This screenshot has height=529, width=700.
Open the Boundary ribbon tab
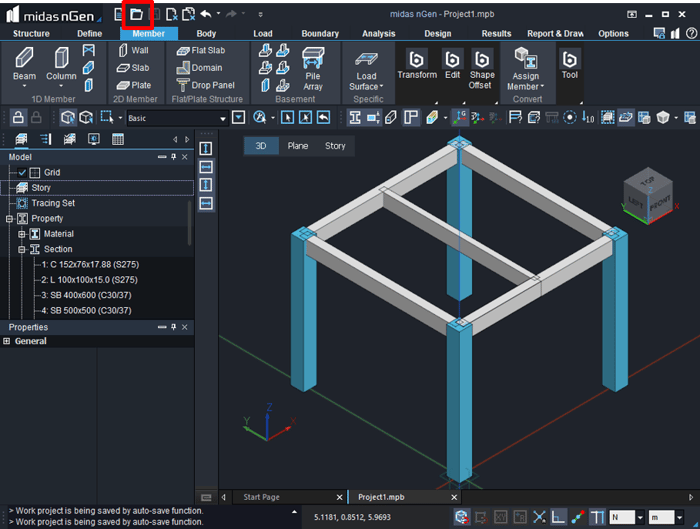pyautogui.click(x=320, y=33)
